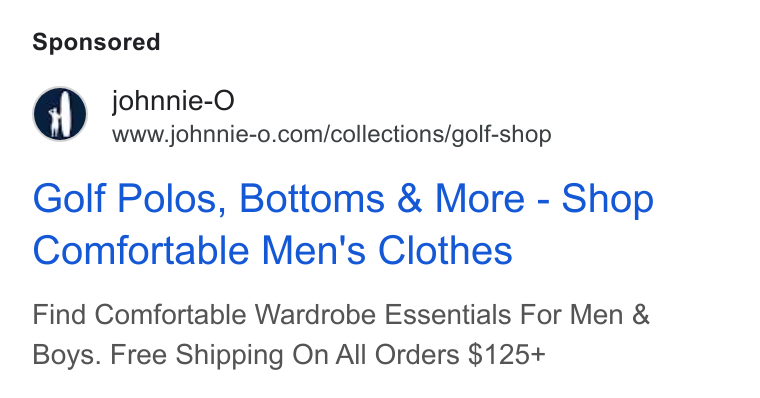760x398 pixels.
Task: Click the collections segment of the URL
Action: click(x=387, y=134)
